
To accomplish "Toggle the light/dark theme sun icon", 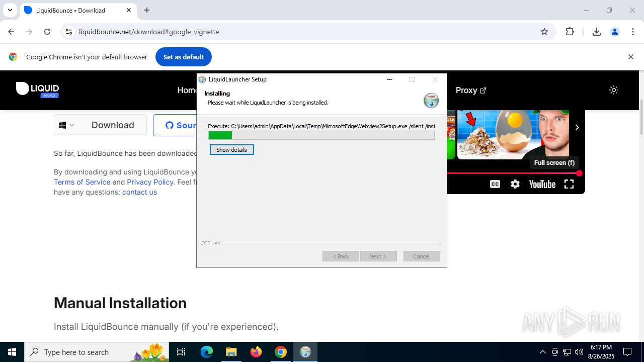I will coord(613,90).
